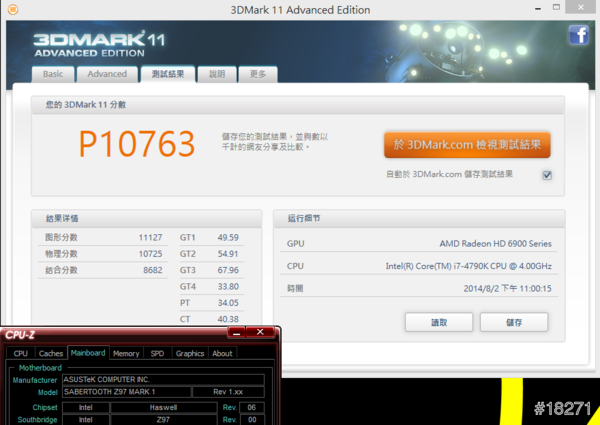Switch to the Basic tab
This screenshot has width=600, height=425.
click(53, 74)
